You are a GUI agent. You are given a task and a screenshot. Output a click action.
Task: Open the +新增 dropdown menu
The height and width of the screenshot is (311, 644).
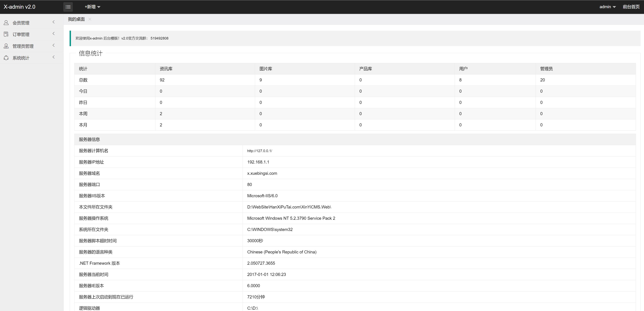[x=92, y=7]
